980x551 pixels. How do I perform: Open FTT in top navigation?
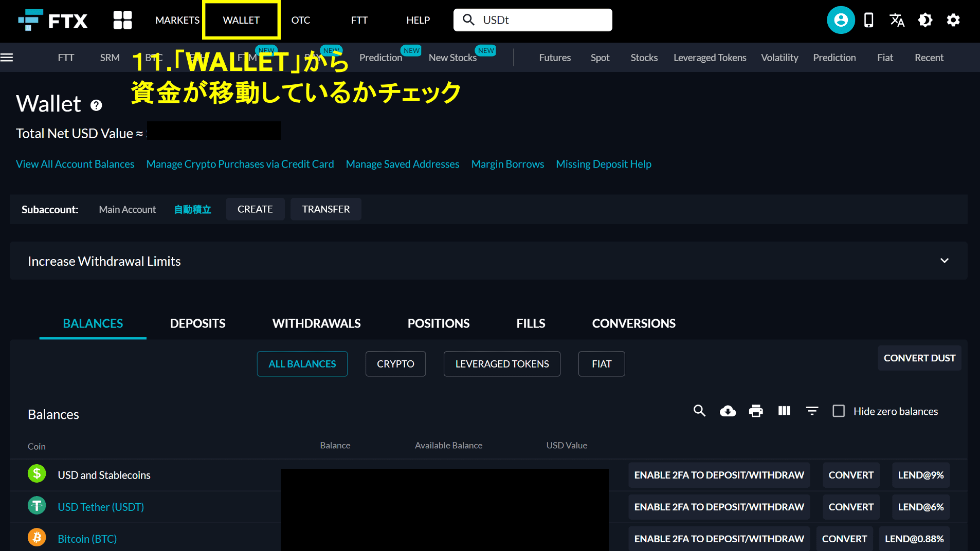(x=359, y=20)
